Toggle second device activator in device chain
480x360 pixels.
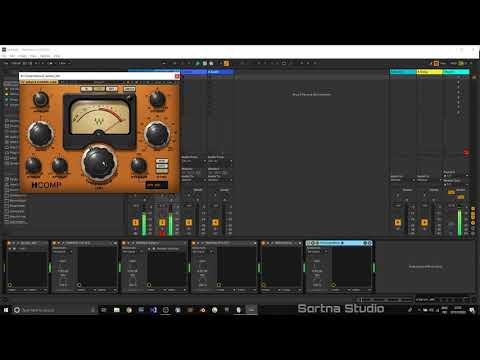(54, 243)
